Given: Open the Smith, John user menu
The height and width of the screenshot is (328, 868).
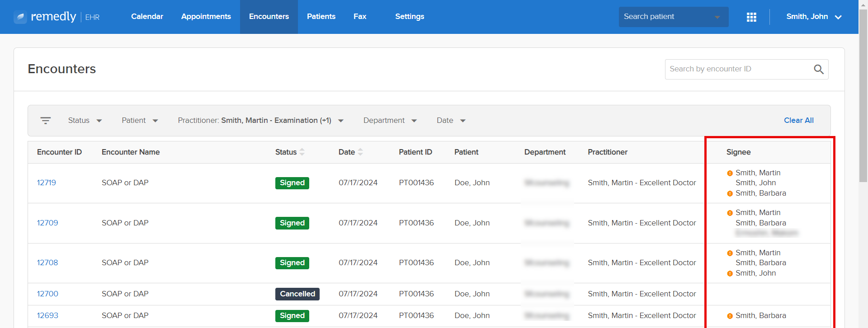Looking at the screenshot, I should (x=814, y=17).
